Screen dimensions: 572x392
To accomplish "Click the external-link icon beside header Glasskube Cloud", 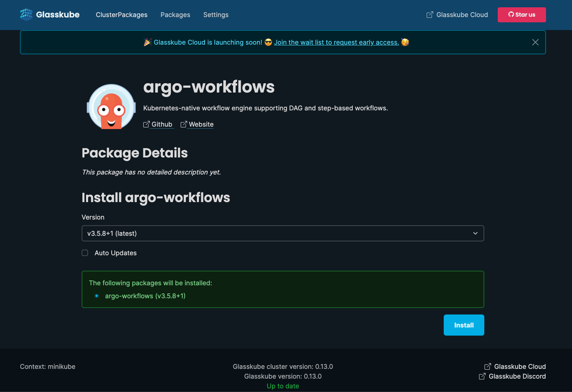I will [429, 14].
